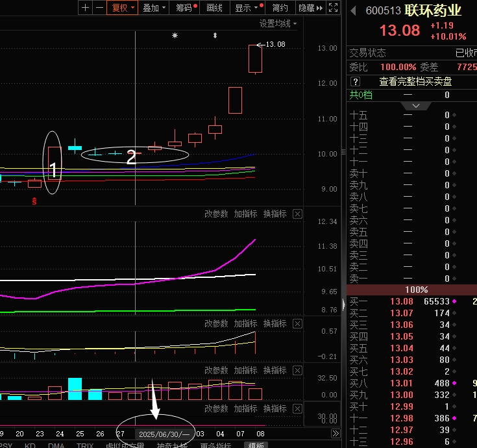Click 改参数 in the second indicator panel
Viewport: 477px width, 448px height.
pyautogui.click(x=216, y=214)
